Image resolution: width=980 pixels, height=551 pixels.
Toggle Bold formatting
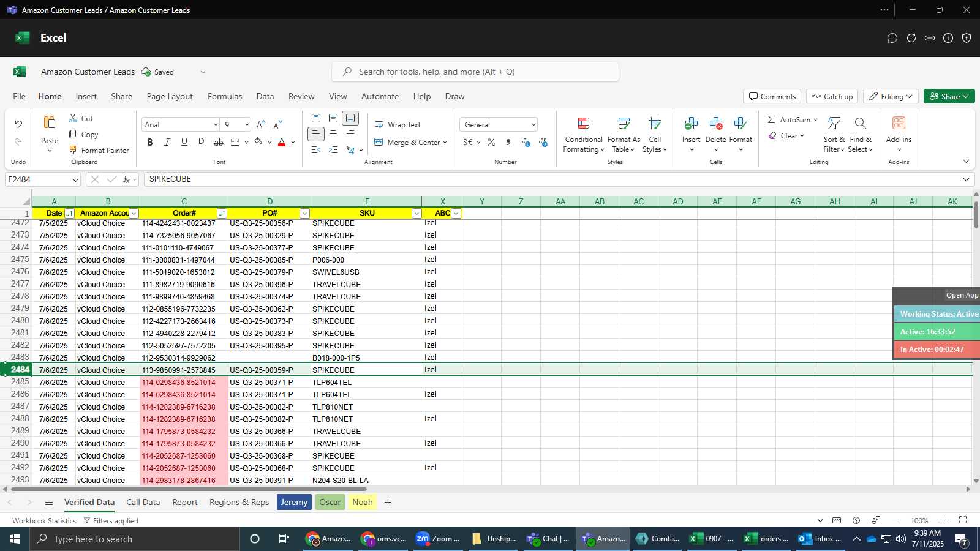click(x=150, y=142)
